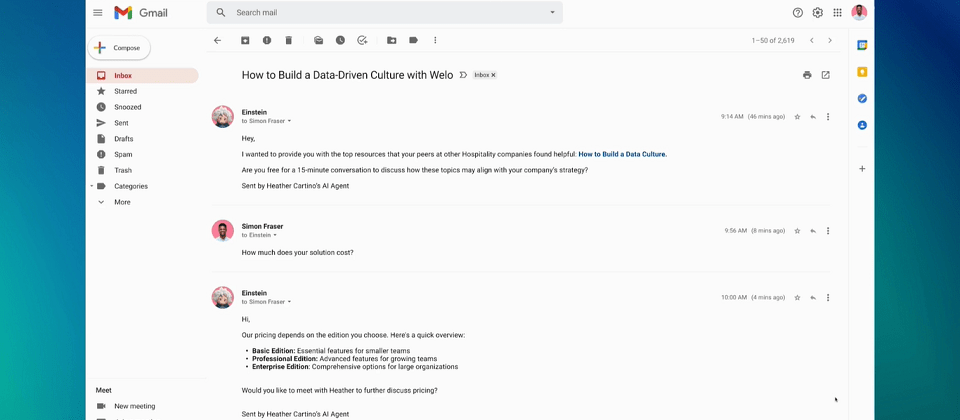This screenshot has height=420, width=960.
Task: Open search options dropdown arrow
Action: pyautogui.click(x=552, y=12)
